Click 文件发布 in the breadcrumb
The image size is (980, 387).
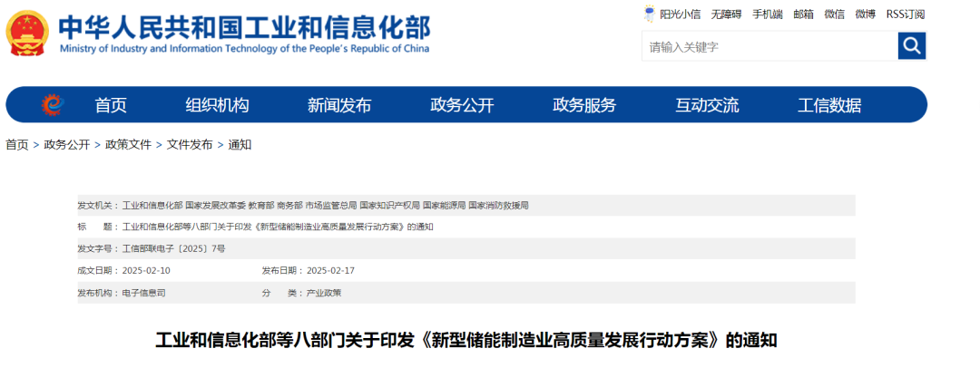190,145
